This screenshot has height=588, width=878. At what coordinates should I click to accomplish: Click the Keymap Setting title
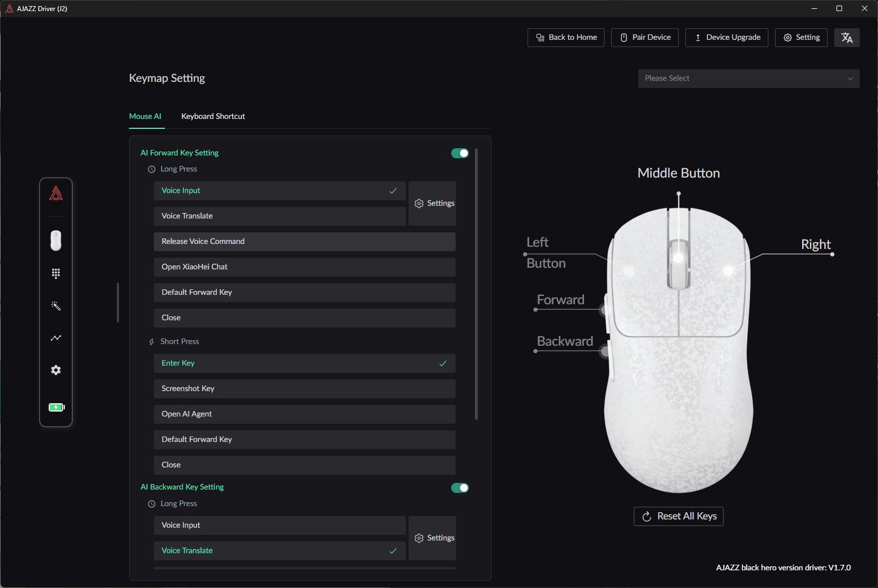[167, 78]
